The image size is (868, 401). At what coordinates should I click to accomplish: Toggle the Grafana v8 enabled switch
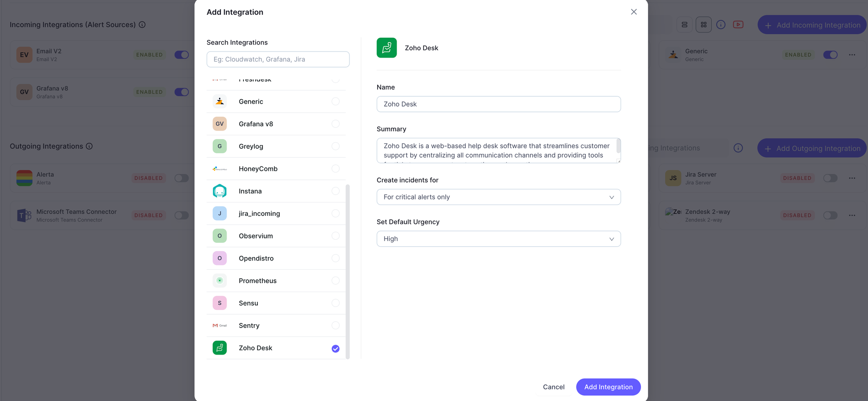[x=181, y=92]
